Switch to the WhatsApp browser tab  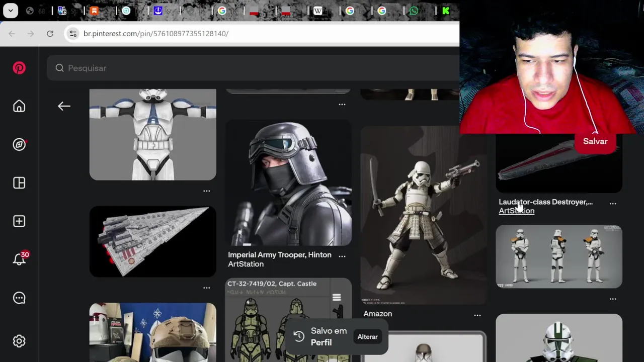pos(414,11)
